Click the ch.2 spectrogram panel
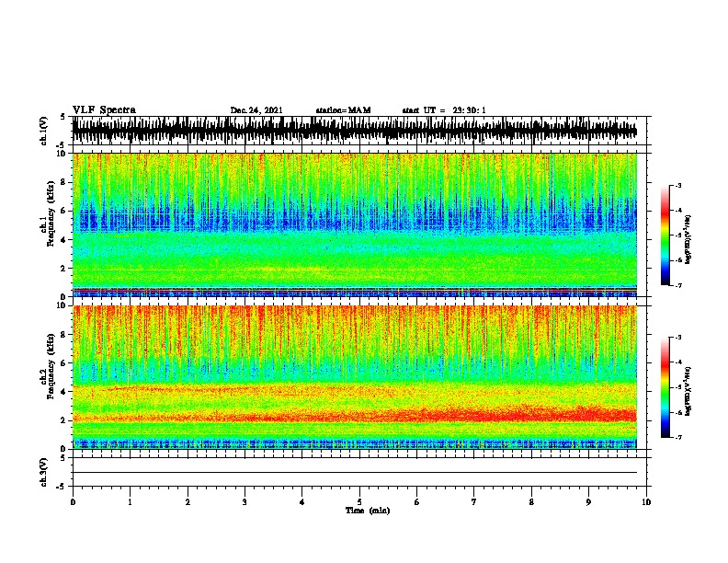This screenshot has width=728, height=563. [355, 377]
